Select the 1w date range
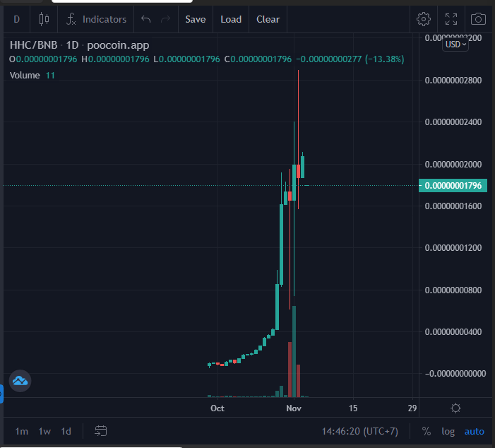The image size is (495, 448). click(x=44, y=431)
